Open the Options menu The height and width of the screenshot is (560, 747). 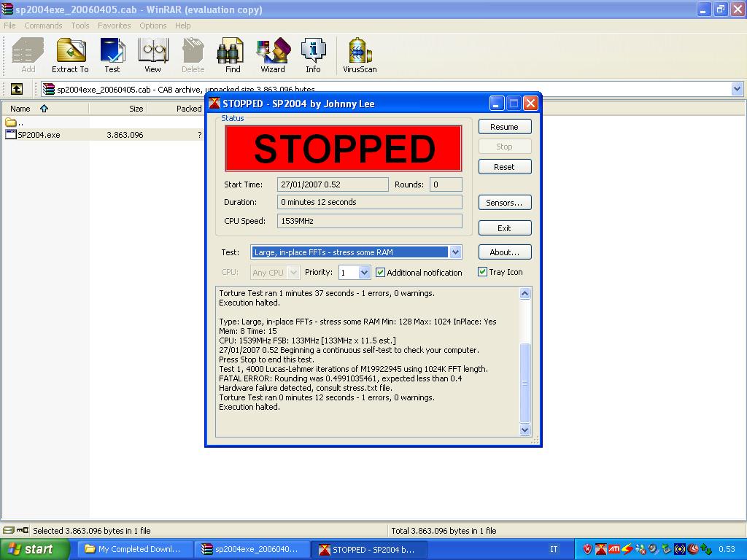tap(153, 26)
